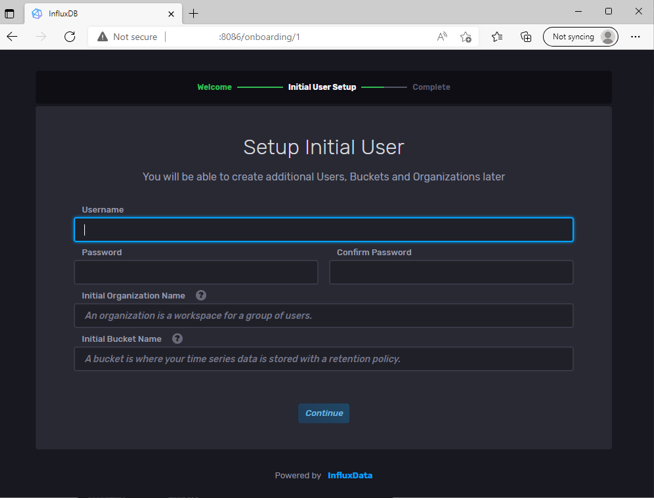Focus the Password input field
Image resolution: width=654 pixels, height=500 pixels.
coord(196,273)
